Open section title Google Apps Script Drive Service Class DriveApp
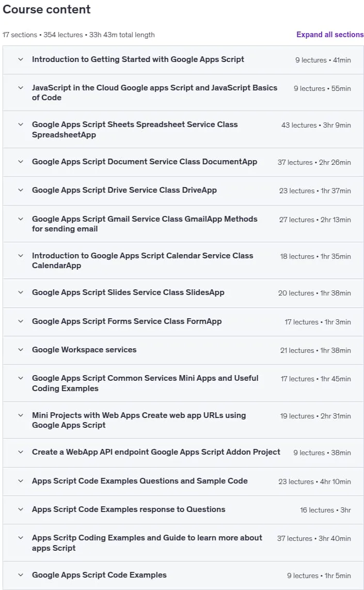This screenshot has height=590, width=364. click(x=124, y=190)
